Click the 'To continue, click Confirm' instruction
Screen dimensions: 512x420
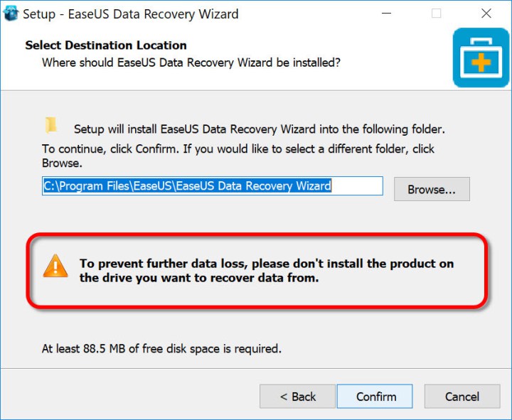pyautogui.click(x=238, y=149)
